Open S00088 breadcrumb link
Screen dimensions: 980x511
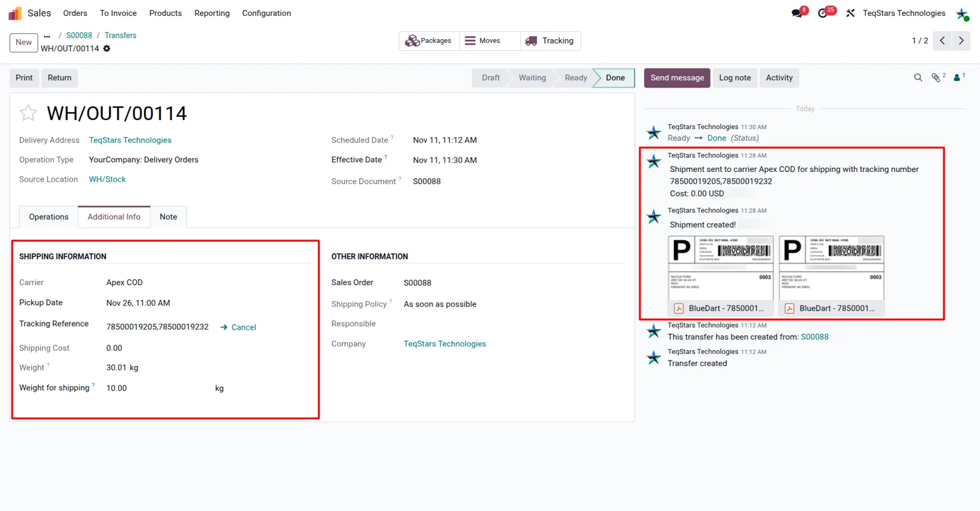tap(79, 35)
